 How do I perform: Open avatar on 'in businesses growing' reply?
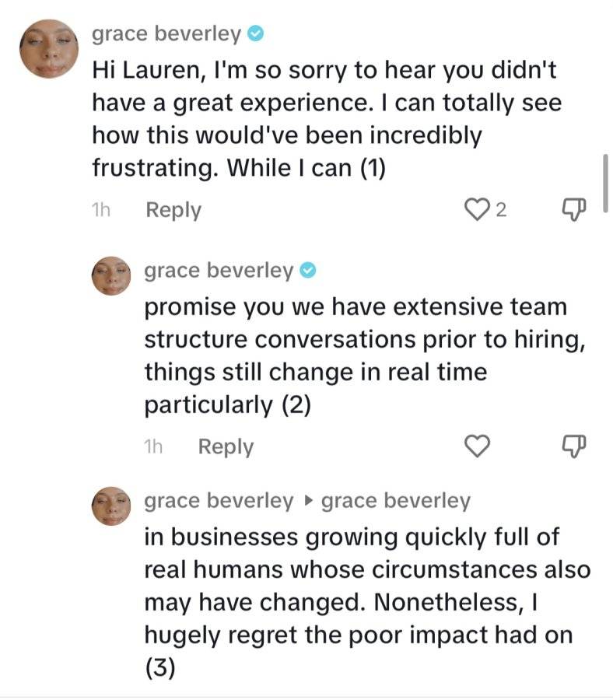click(x=111, y=506)
